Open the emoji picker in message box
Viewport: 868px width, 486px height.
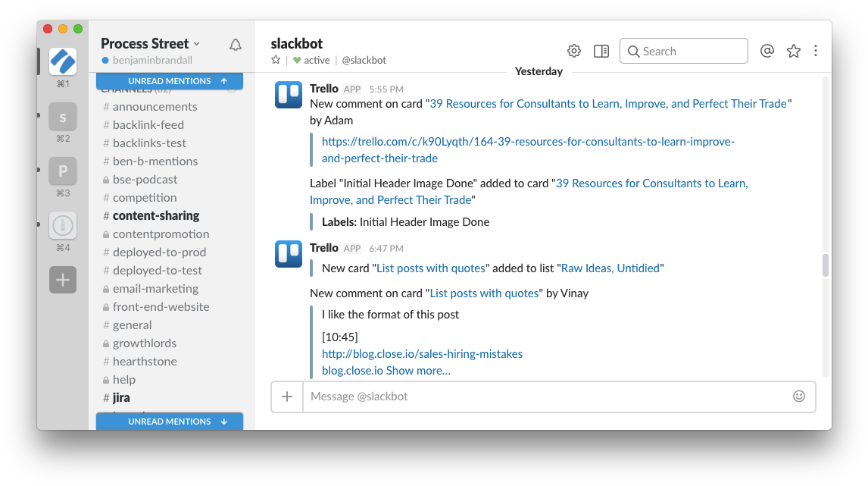tap(799, 397)
